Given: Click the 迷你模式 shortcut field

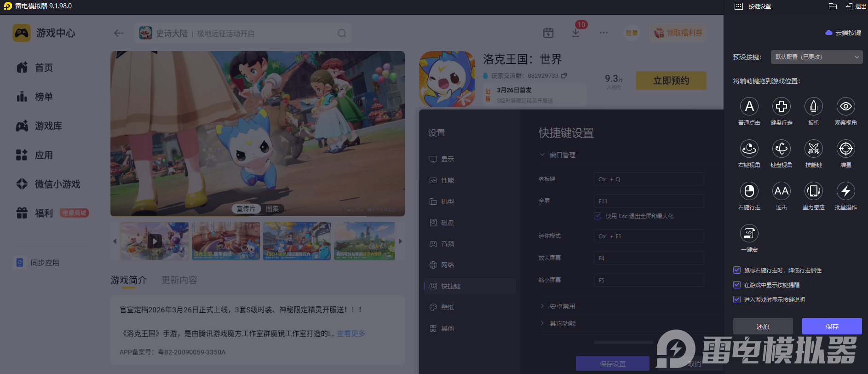Looking at the screenshot, I should click(x=649, y=236).
